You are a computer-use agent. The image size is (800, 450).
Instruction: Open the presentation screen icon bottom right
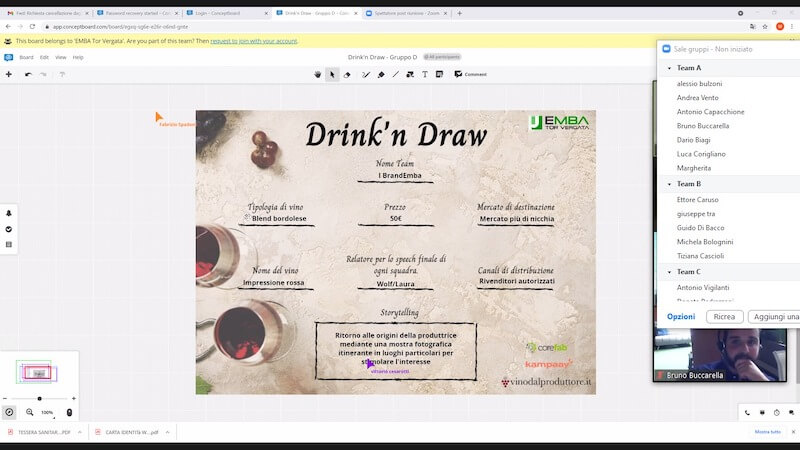pos(762,413)
